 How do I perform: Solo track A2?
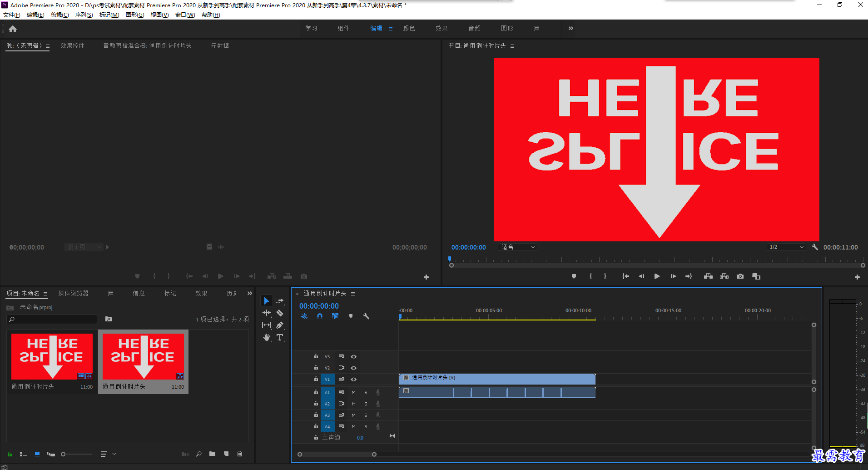(366, 404)
